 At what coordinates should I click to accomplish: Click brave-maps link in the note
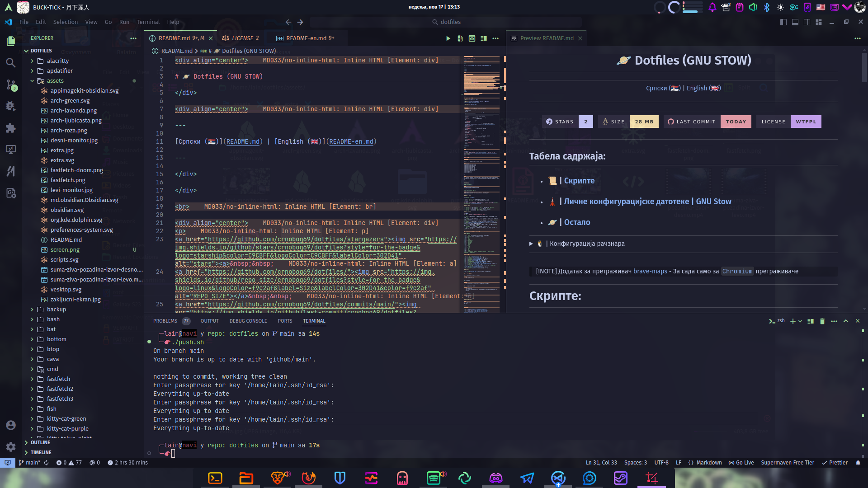(650, 272)
